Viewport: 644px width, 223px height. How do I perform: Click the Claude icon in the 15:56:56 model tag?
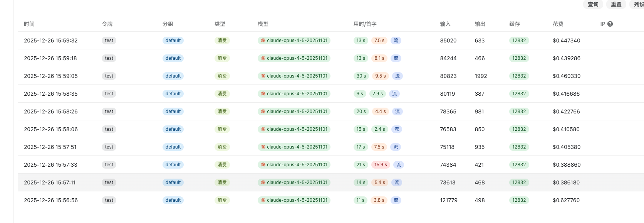263,200
